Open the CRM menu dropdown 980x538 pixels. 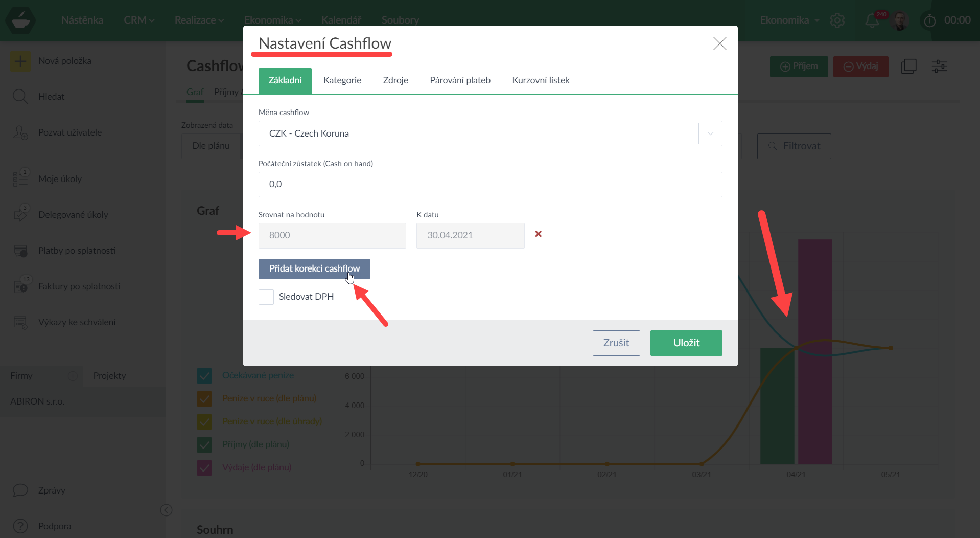tap(138, 20)
